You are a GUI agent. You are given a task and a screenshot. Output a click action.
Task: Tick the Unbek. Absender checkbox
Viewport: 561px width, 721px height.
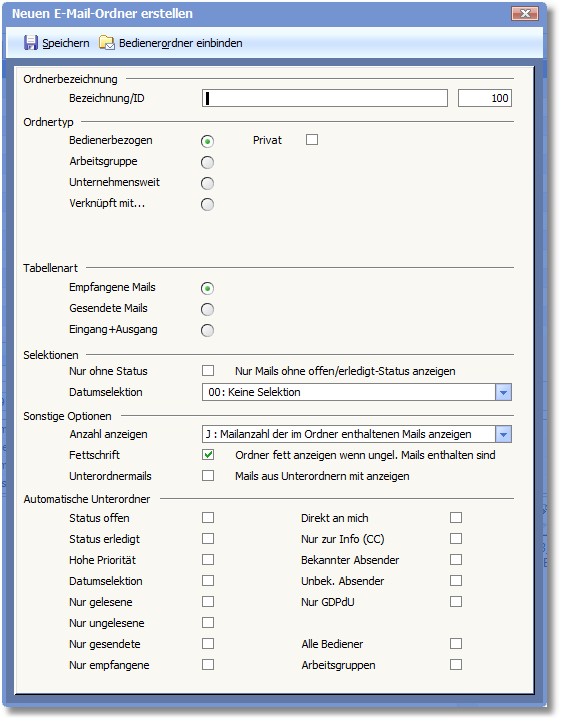[x=456, y=580]
